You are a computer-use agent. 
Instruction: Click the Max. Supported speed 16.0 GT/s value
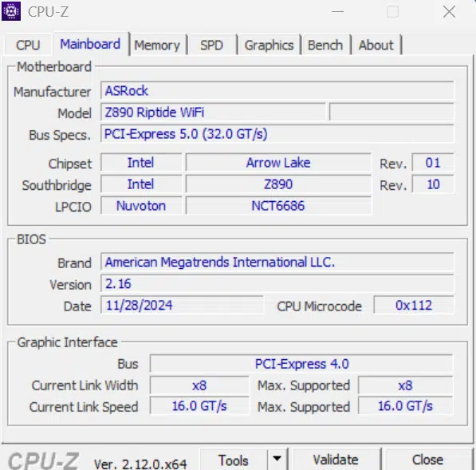coord(406,406)
